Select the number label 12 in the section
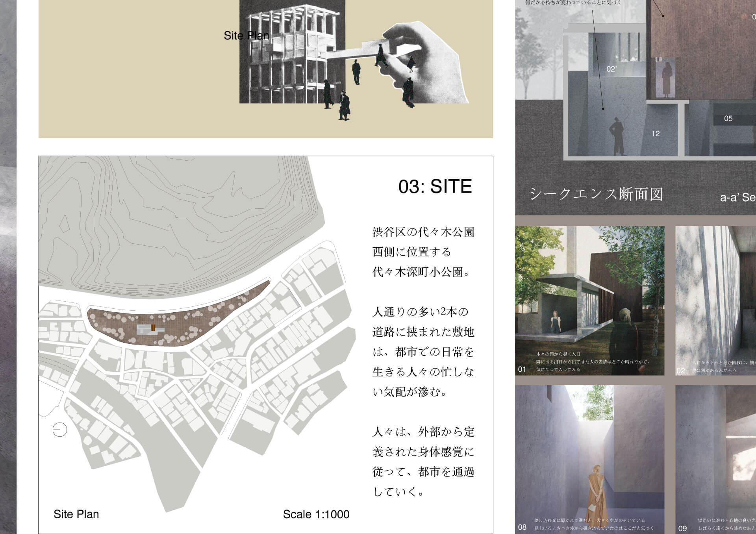Viewport: 756px width, 534px height. coord(655,134)
